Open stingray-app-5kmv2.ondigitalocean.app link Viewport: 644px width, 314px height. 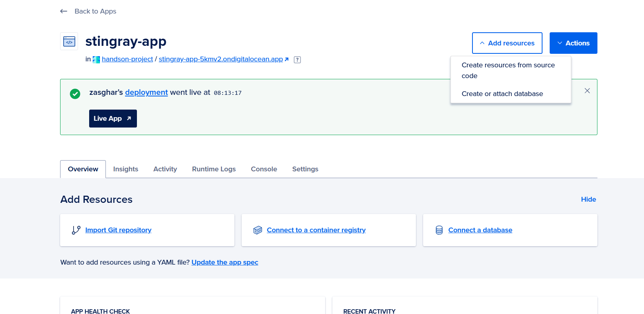pos(221,59)
